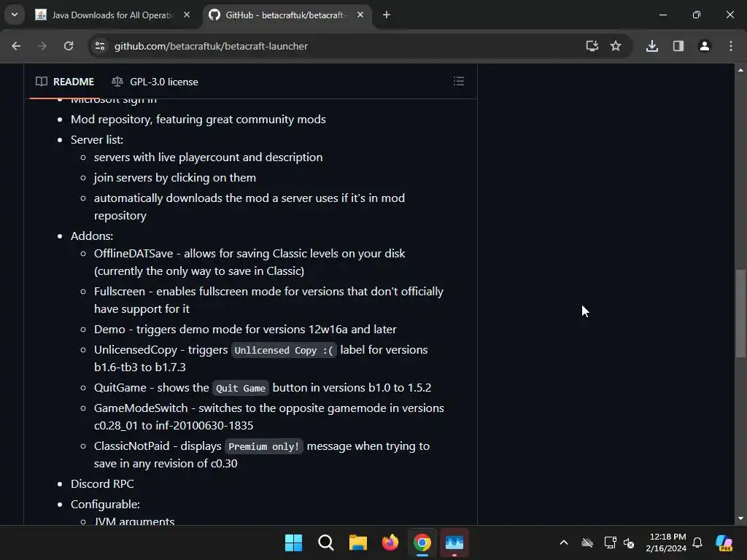Click the 'Addons:' list heading
747x560 pixels.
pyautogui.click(x=91, y=236)
